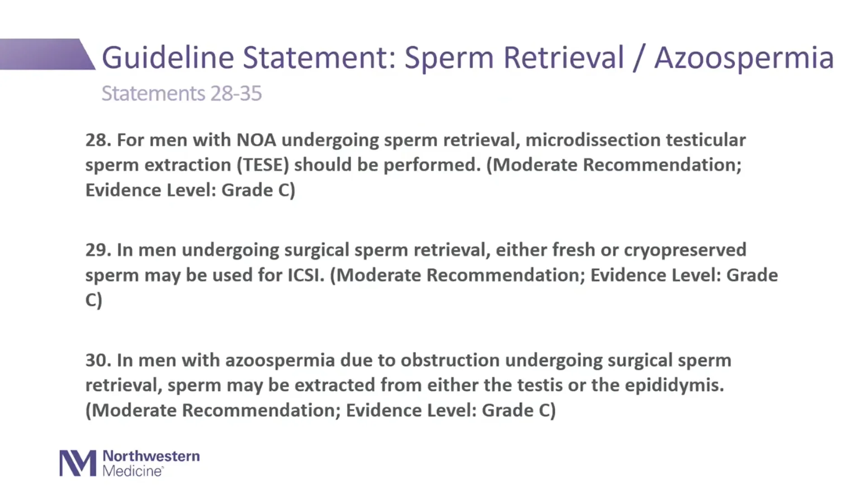The height and width of the screenshot is (488, 868).
Task: Select the statement 28 paragraph about NOA
Action: click(415, 165)
